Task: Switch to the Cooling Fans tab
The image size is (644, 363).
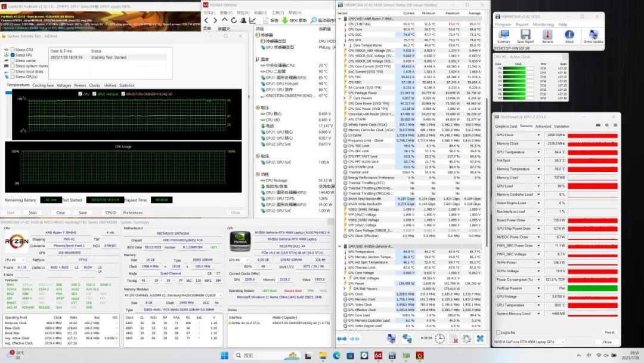Action: (43, 85)
